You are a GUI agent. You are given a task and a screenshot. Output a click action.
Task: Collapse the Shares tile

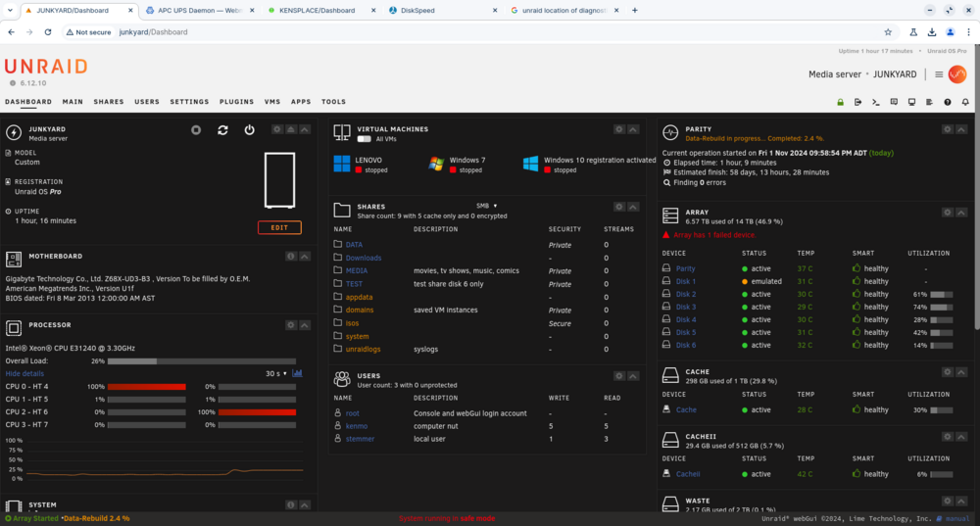(633, 207)
